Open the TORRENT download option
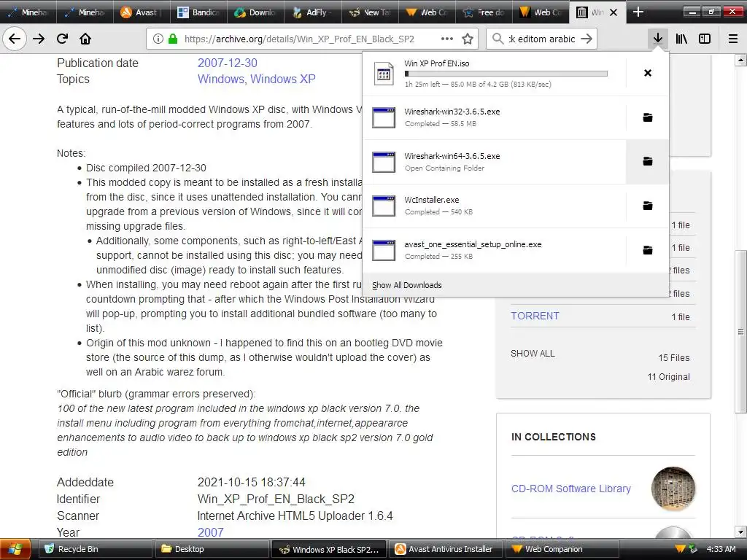747x560 pixels. click(535, 316)
